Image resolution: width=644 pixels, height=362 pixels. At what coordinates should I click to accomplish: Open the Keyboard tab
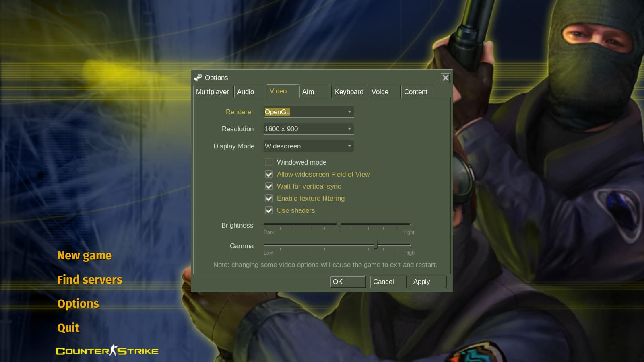point(349,92)
